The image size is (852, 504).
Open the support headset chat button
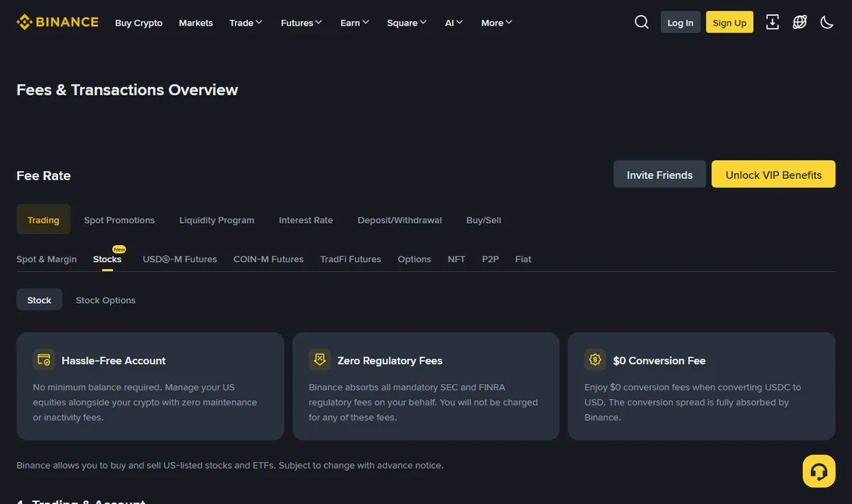pos(819,471)
